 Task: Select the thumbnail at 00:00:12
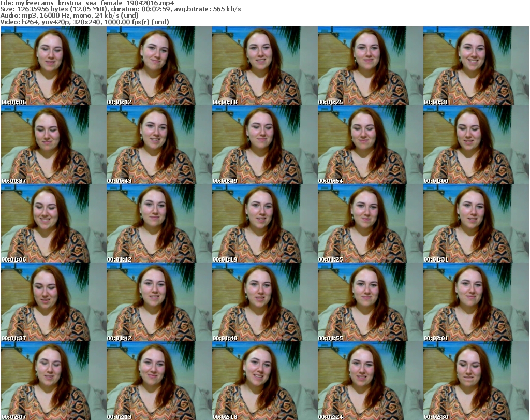click(159, 66)
